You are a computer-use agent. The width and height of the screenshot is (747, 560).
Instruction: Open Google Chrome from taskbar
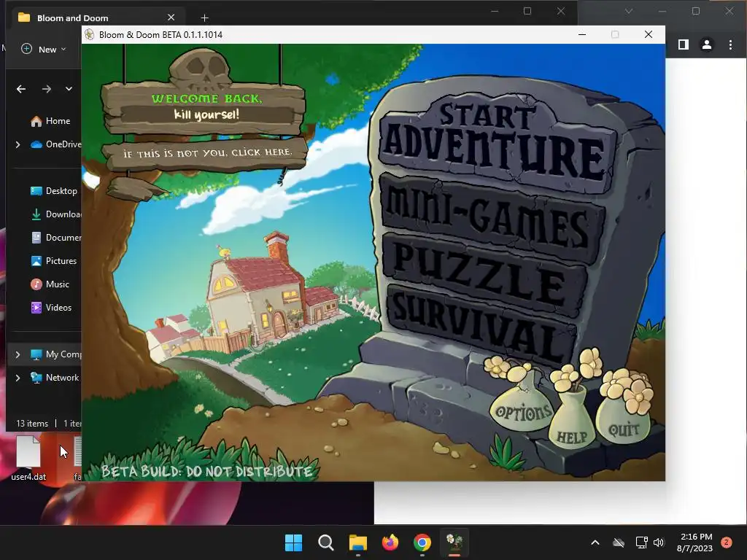click(x=422, y=542)
